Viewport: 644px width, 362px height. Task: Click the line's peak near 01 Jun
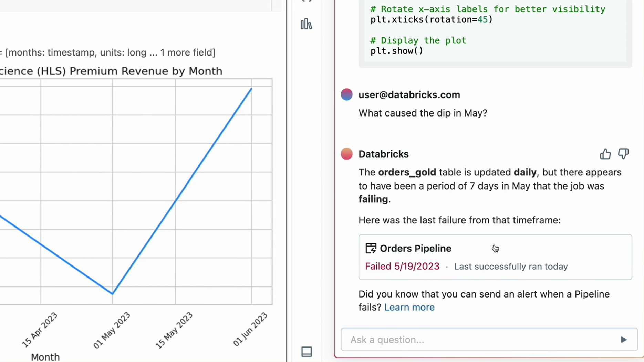[251, 89]
